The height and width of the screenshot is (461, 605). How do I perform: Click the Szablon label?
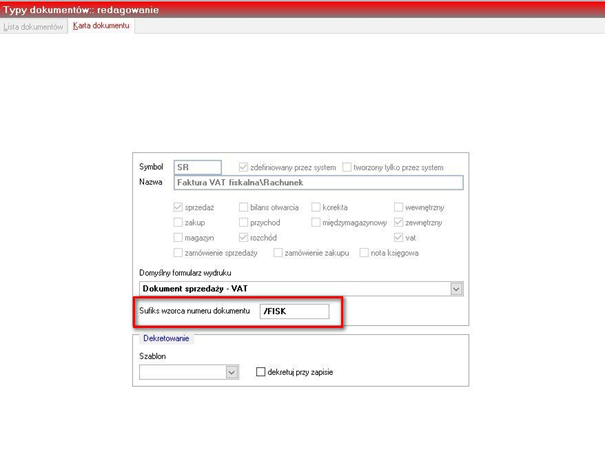click(x=152, y=356)
